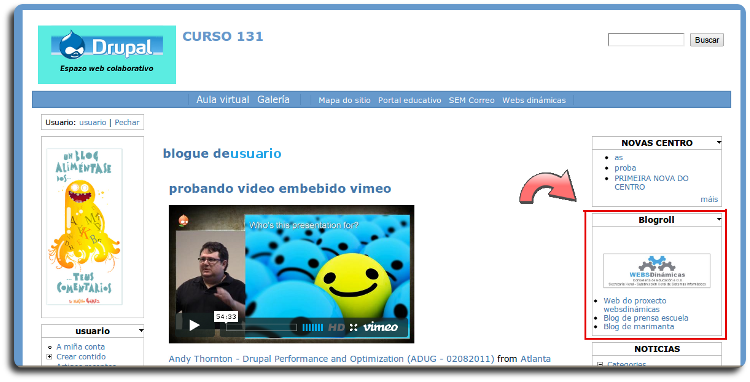Open the Vimeo logo link
Screen dimensions: 750x382
point(380,327)
